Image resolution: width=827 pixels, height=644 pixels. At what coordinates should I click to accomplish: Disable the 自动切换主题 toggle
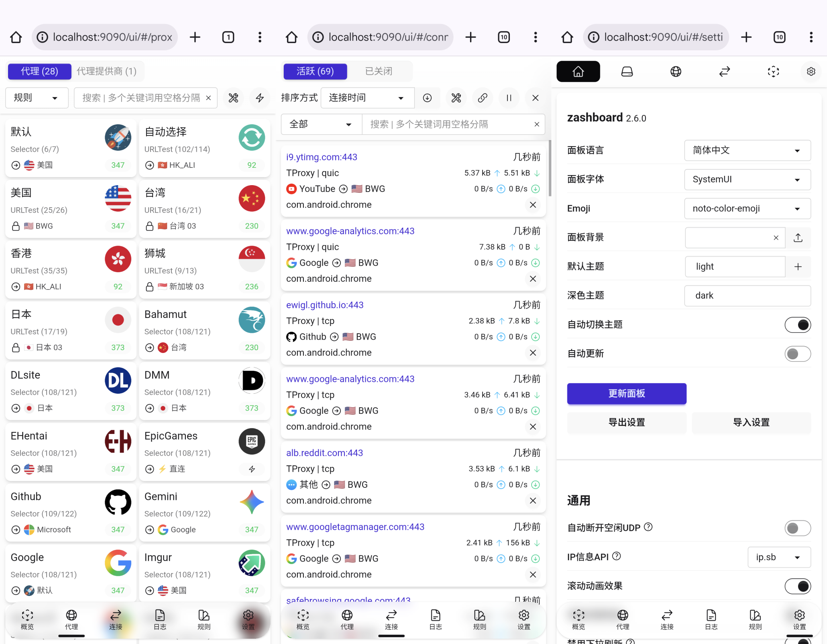798,325
